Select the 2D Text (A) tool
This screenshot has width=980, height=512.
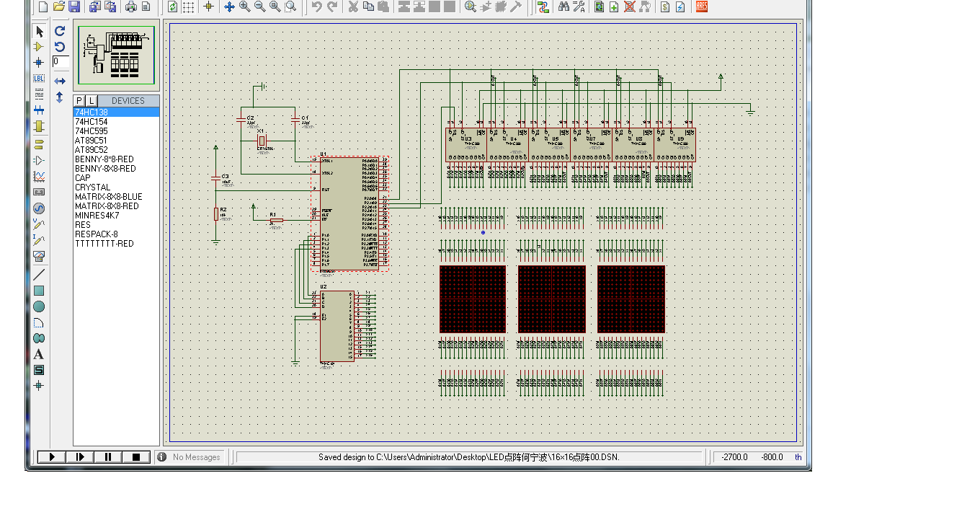point(39,354)
